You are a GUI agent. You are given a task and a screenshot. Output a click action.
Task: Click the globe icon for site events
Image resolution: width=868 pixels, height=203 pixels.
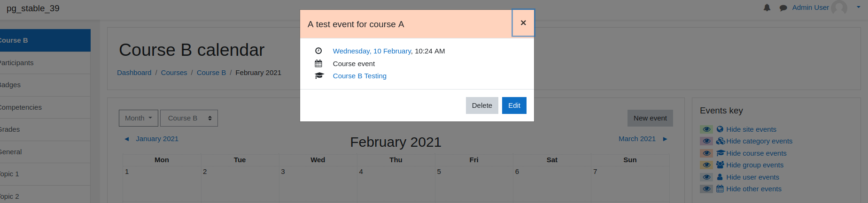point(720,129)
